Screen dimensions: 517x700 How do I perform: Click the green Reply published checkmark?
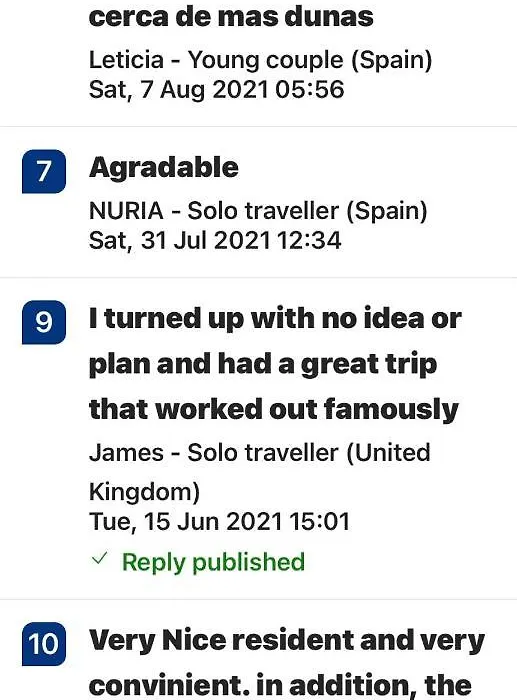point(99,558)
